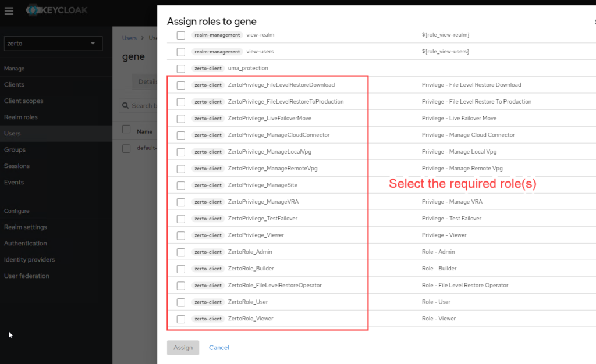The height and width of the screenshot is (364, 596).
Task: Click the zerto-client badge next to uma_protection
Action: 208,68
